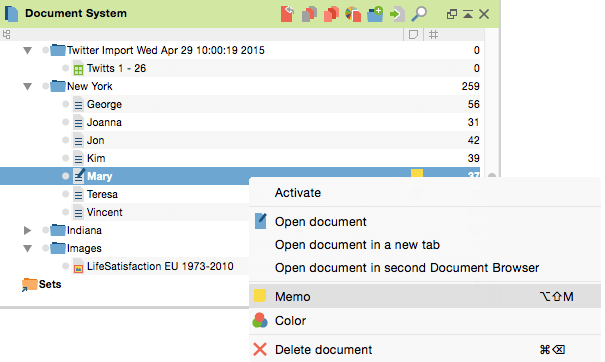Image resolution: width=605 pixels, height=362 pixels.
Task: Click the red reset activations icon
Action: pyautogui.click(x=287, y=14)
